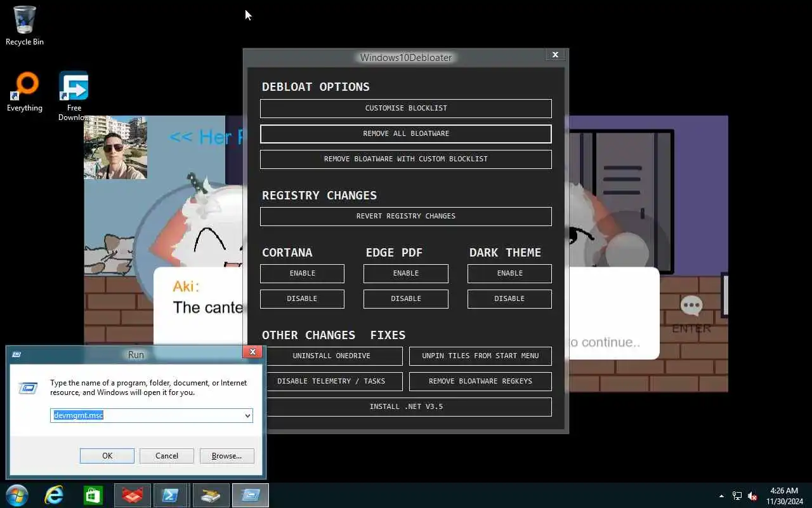The height and width of the screenshot is (508, 812).
Task: Open the Free Download desktop shortcut
Action: (x=74, y=95)
